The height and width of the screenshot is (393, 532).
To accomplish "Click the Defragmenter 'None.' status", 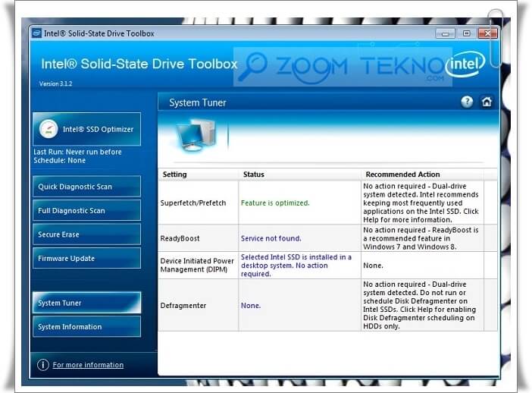I will (251, 305).
